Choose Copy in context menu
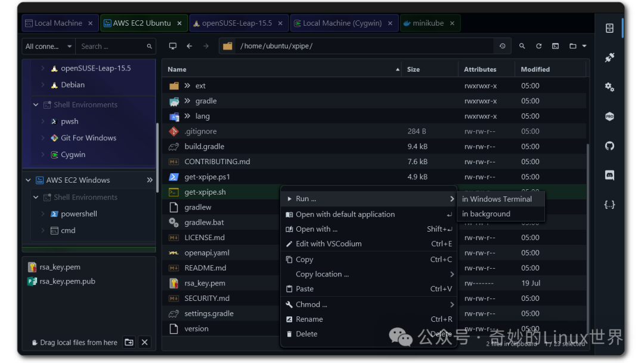The width and height of the screenshot is (644, 363). 369,259
